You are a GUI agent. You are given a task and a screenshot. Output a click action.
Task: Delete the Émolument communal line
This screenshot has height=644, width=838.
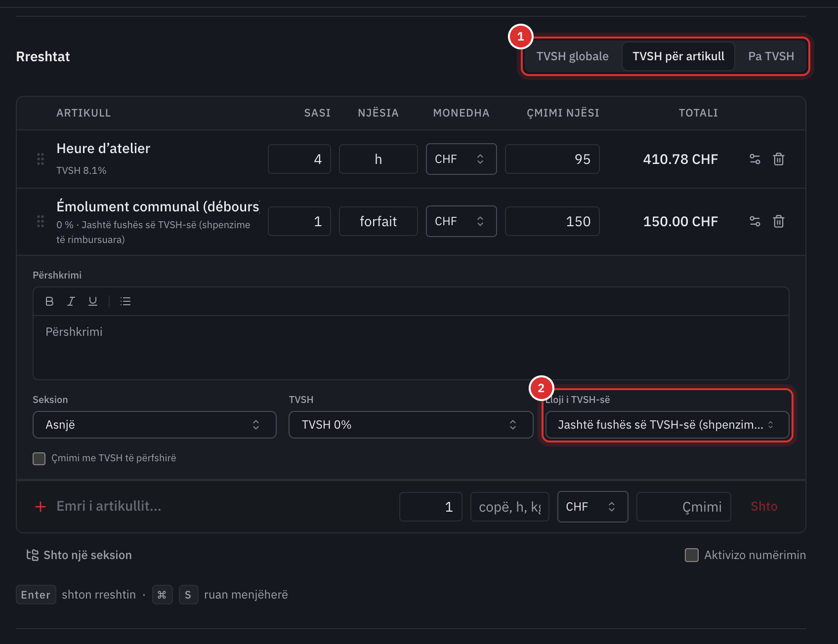click(779, 221)
